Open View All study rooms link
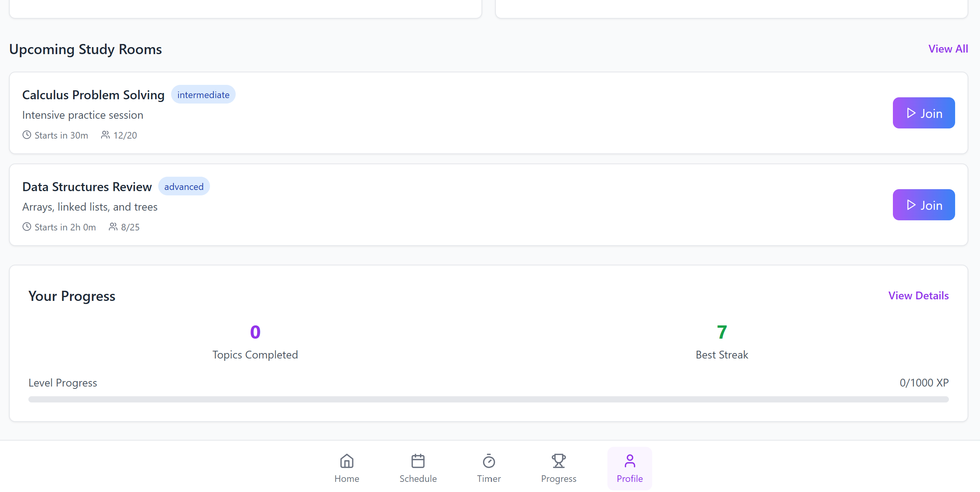The image size is (980, 492). coord(948,49)
